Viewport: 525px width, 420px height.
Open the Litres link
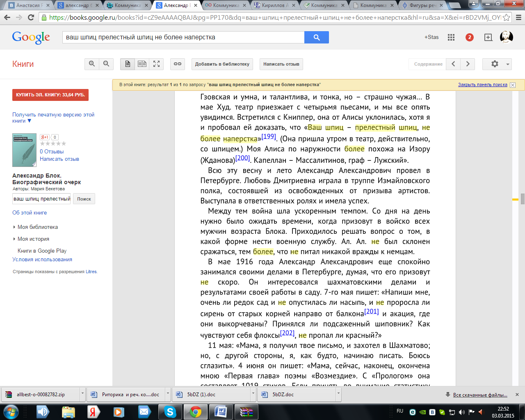click(91, 272)
